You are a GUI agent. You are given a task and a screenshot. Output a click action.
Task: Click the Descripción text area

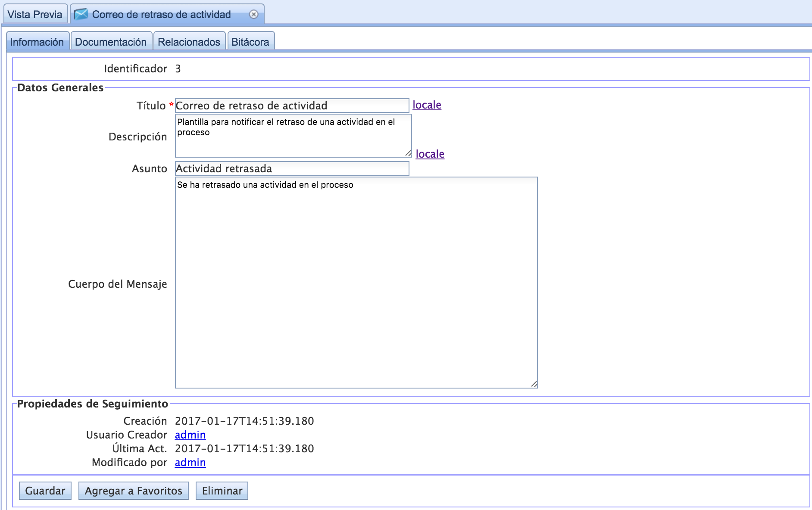[x=293, y=136]
